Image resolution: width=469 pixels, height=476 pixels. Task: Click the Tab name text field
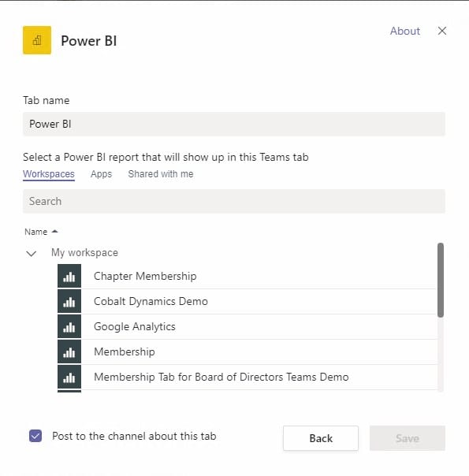(x=234, y=124)
